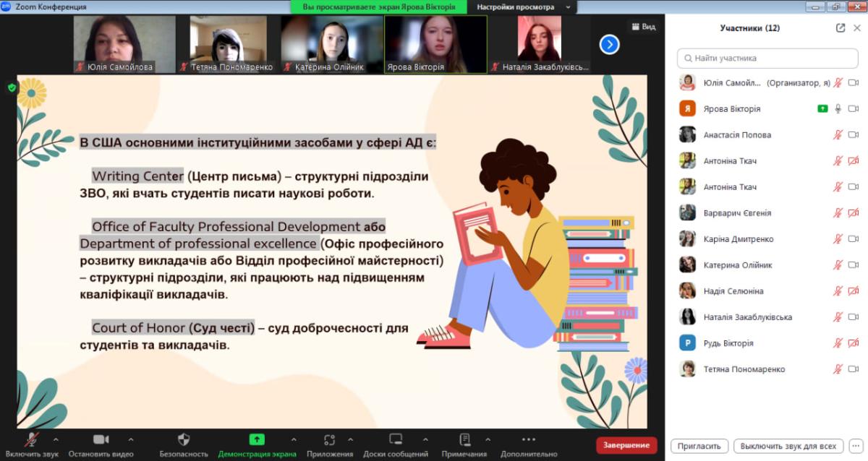Start Демонстрация экрана screen share

coord(257,439)
